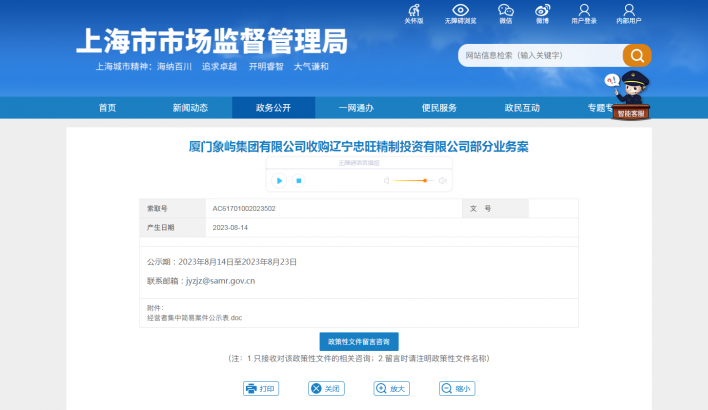Click the article title 厦门象屿集团有限公司收购...
The height and width of the screenshot is (410, 708).
point(359,147)
